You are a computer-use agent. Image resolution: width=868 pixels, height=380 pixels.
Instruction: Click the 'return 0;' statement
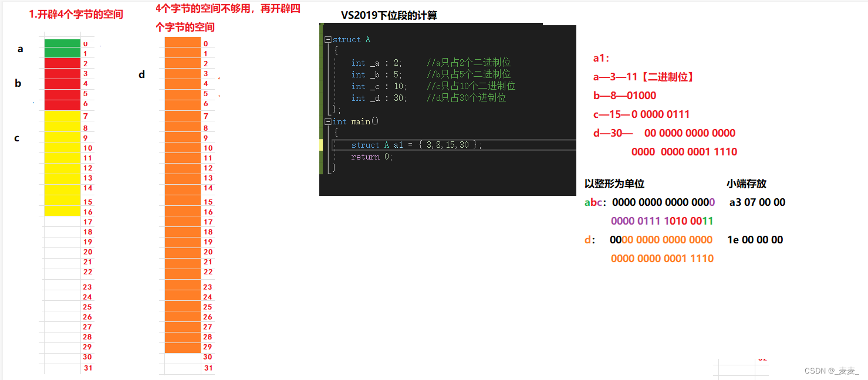[371, 157]
